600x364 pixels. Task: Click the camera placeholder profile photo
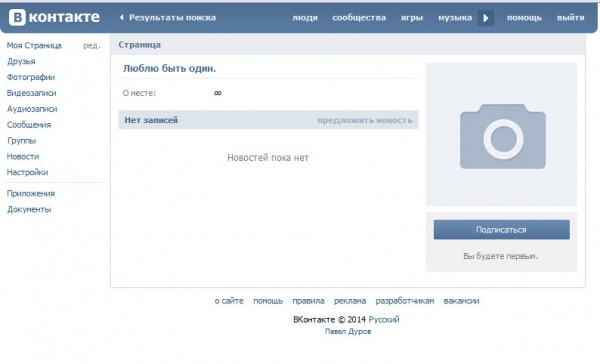coord(502,134)
